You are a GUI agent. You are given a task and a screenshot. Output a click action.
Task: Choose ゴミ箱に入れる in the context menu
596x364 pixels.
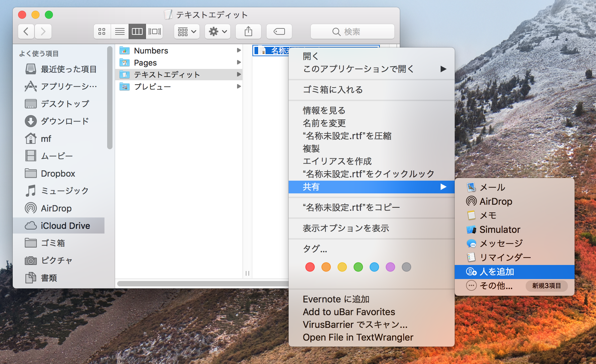372,90
